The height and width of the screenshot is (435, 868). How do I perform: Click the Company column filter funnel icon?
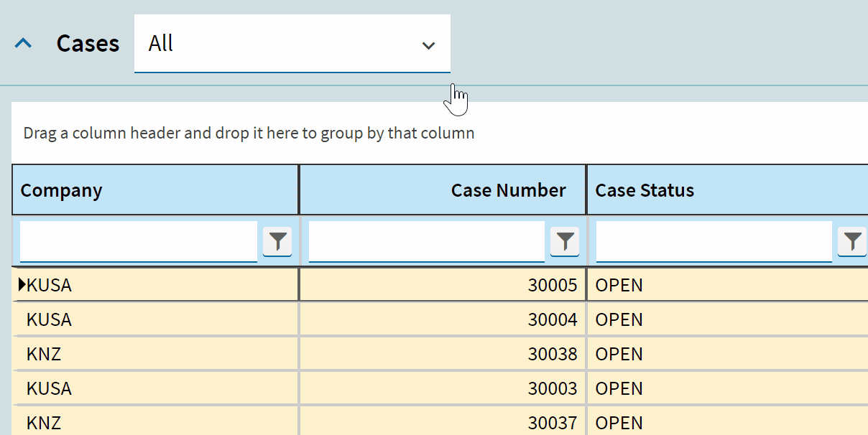coord(277,241)
